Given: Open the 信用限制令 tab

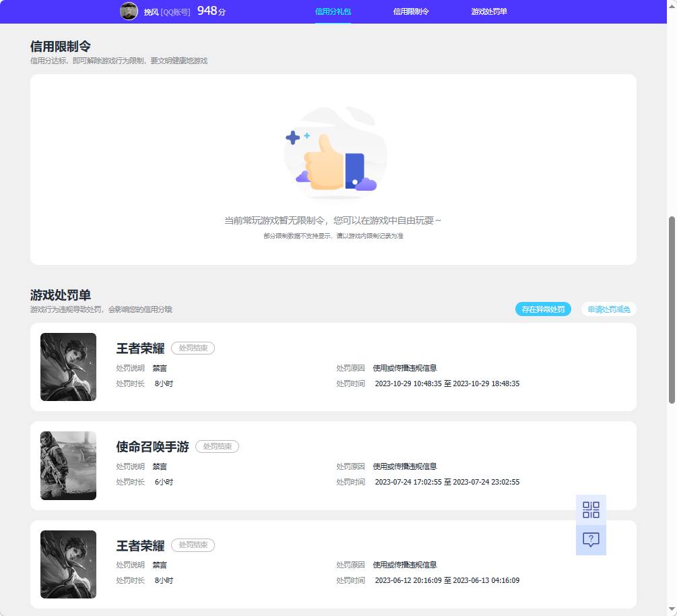Looking at the screenshot, I should [411, 11].
